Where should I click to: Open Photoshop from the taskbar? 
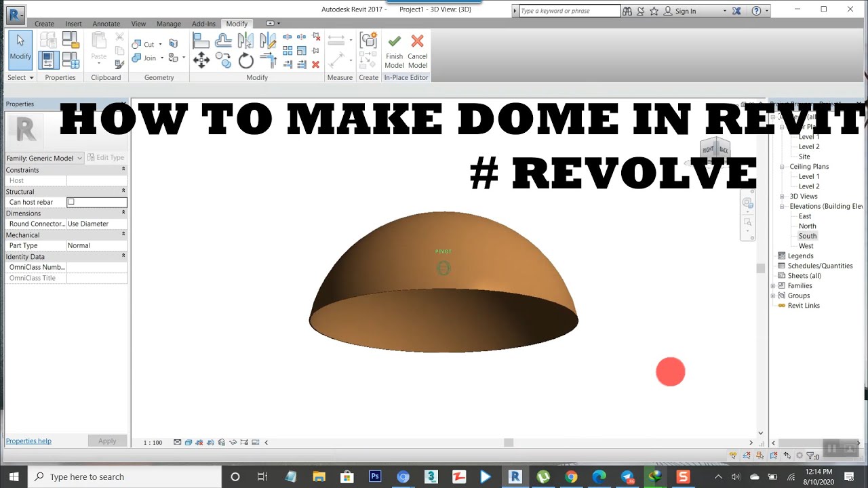tap(375, 476)
